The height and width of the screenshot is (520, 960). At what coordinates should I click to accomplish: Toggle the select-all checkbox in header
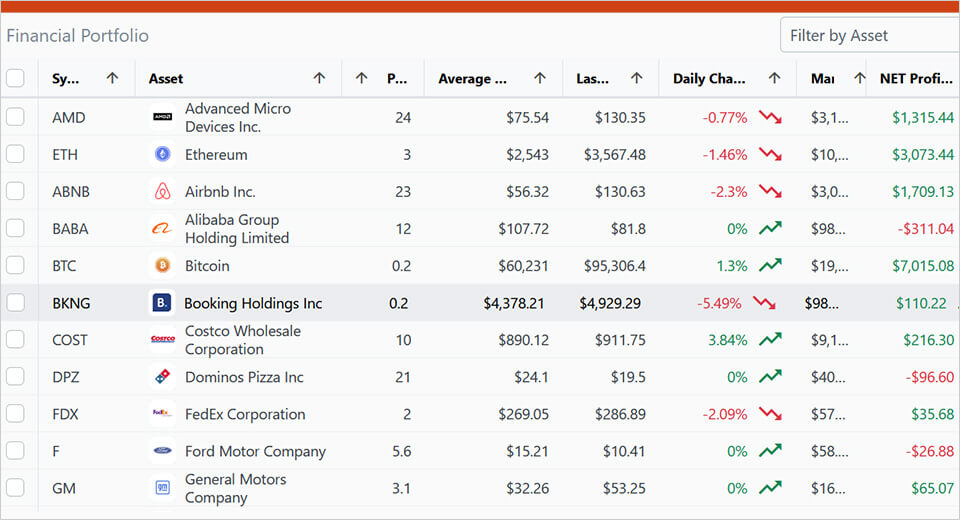coord(15,78)
